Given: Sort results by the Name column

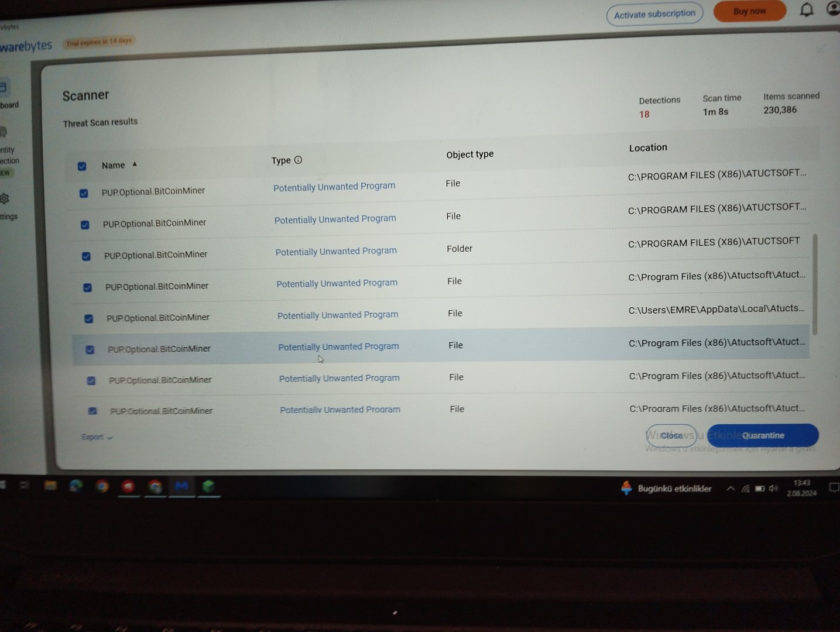Looking at the screenshot, I should tap(113, 166).
